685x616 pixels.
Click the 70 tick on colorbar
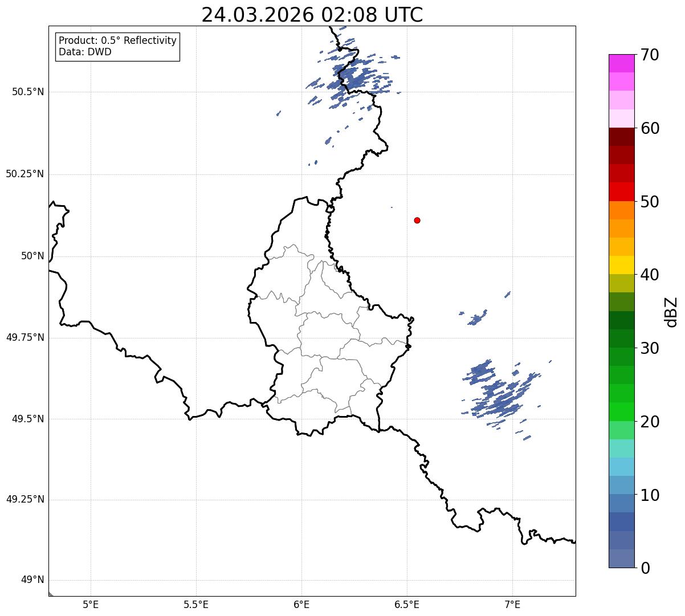point(650,55)
